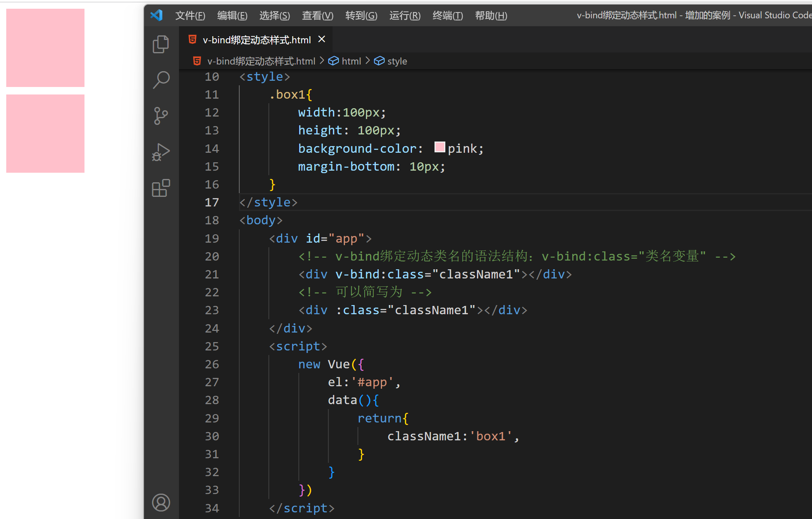Expand the html breadcrumb segment

[351, 61]
